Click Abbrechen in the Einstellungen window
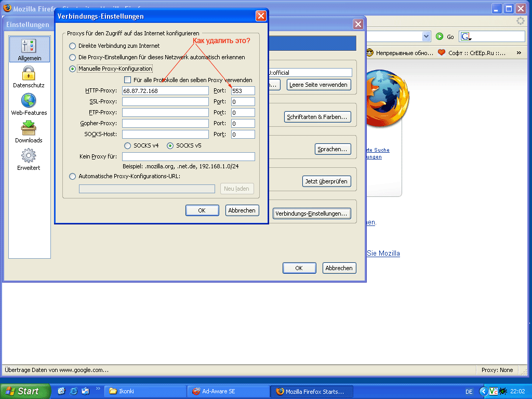 pyautogui.click(x=339, y=268)
